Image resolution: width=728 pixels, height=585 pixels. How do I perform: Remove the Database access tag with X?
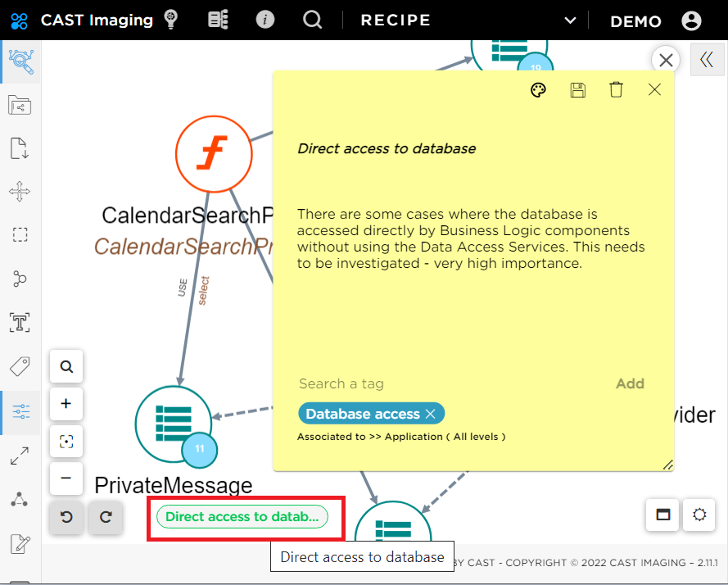click(x=431, y=414)
